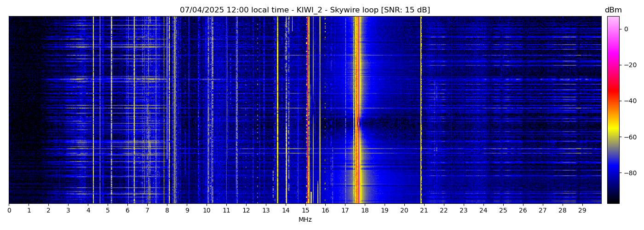Click the colorbar's 0 dBm tick label
Image resolution: width=644 pixels, height=230 pixels.
[x=626, y=29]
